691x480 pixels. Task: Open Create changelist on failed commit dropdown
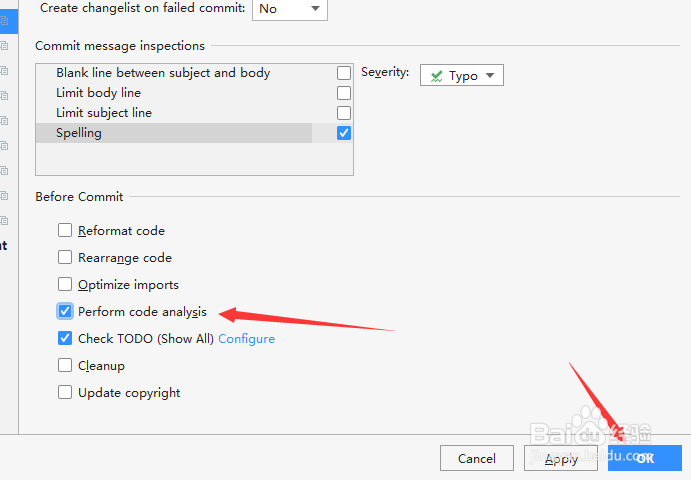pyautogui.click(x=290, y=9)
